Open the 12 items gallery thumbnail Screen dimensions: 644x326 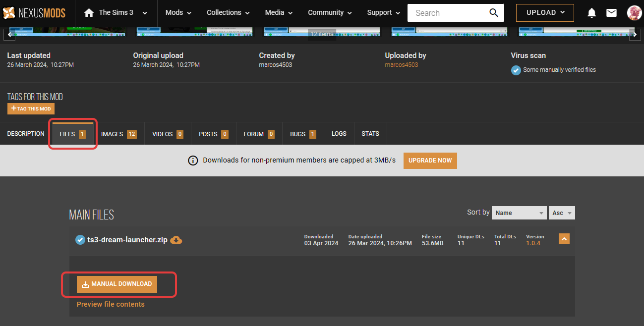point(322,32)
